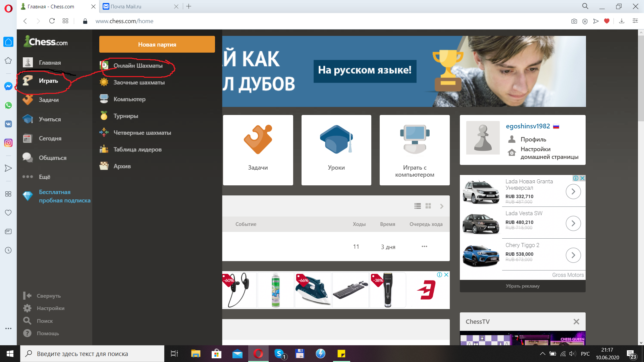Open Skype from the taskbar
This screenshot has width=644, height=362.
[x=279, y=354]
